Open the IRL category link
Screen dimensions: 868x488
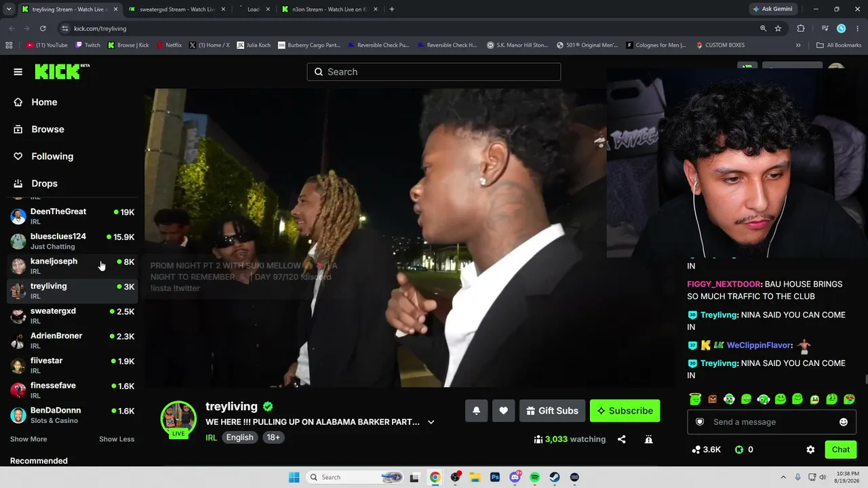pyautogui.click(x=211, y=438)
